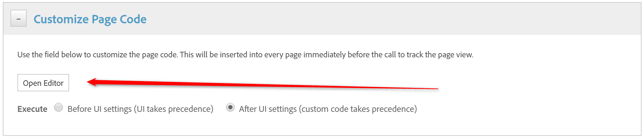Click '(custom code takes precedence)' text
Viewport: 644px width, 139px height.
[x=358, y=109]
